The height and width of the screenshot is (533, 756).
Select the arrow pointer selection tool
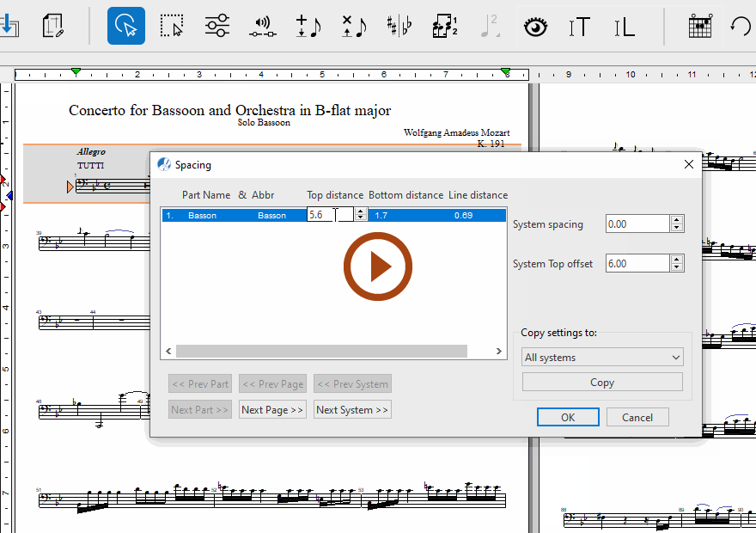(125, 26)
